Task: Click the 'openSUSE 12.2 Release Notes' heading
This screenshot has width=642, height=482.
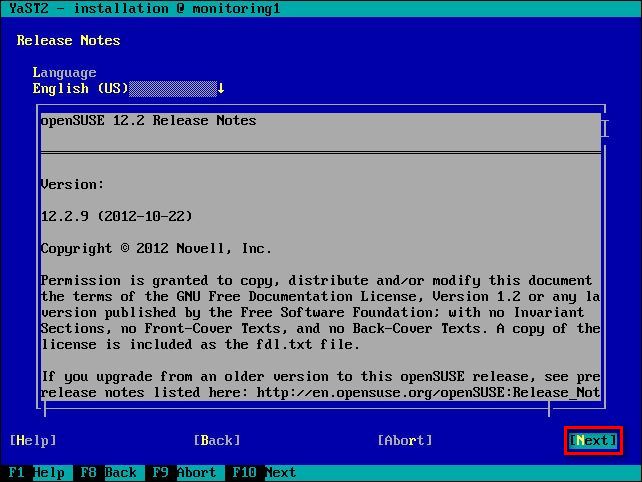Action: point(149,120)
